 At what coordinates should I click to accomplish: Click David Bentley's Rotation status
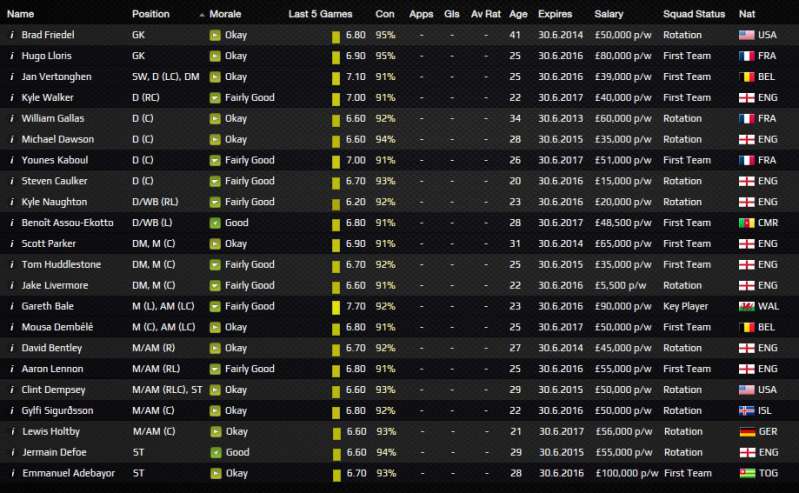point(682,348)
